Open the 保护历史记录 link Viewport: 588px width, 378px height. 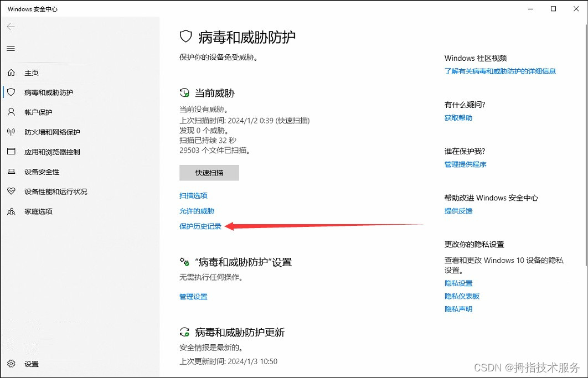coord(200,226)
